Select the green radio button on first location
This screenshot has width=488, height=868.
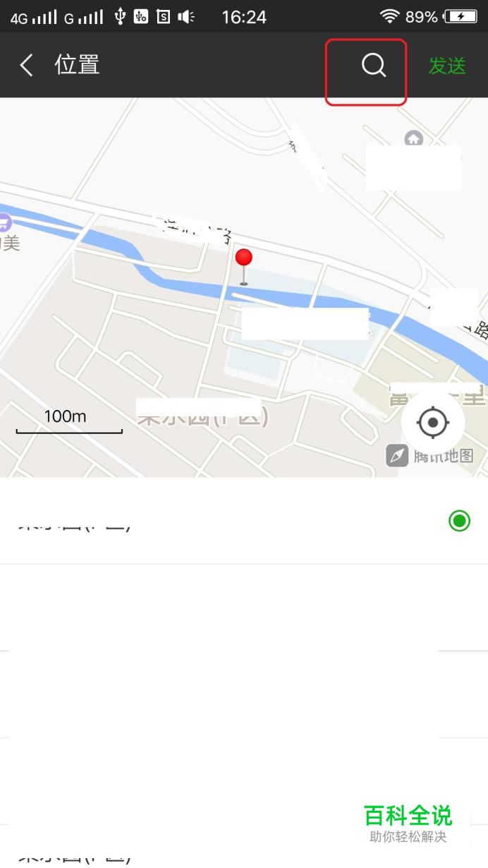click(x=459, y=522)
